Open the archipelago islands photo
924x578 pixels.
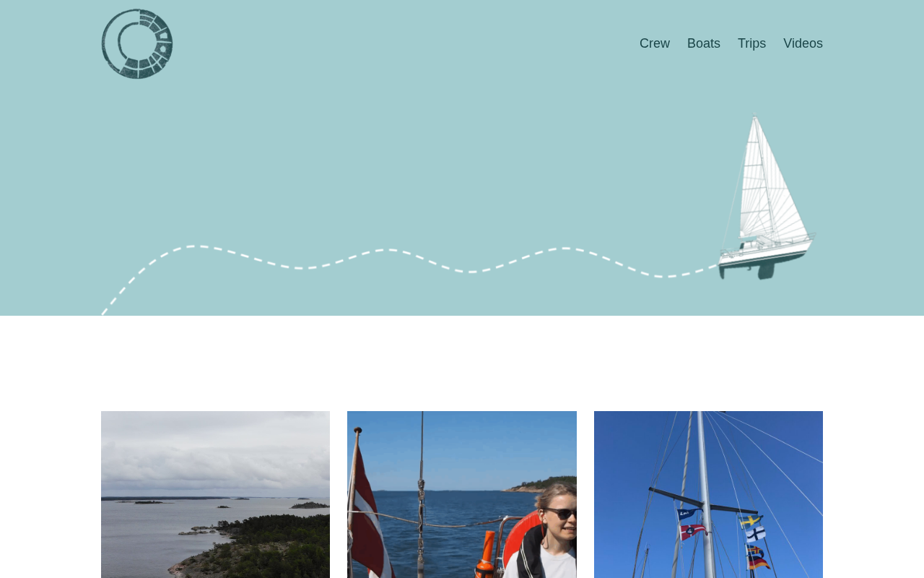pos(215,494)
